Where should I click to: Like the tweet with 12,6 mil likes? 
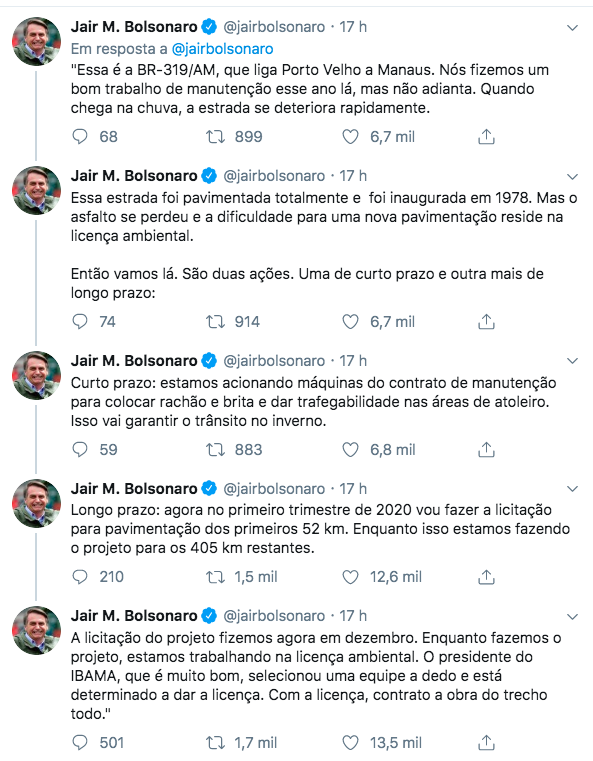coord(350,577)
